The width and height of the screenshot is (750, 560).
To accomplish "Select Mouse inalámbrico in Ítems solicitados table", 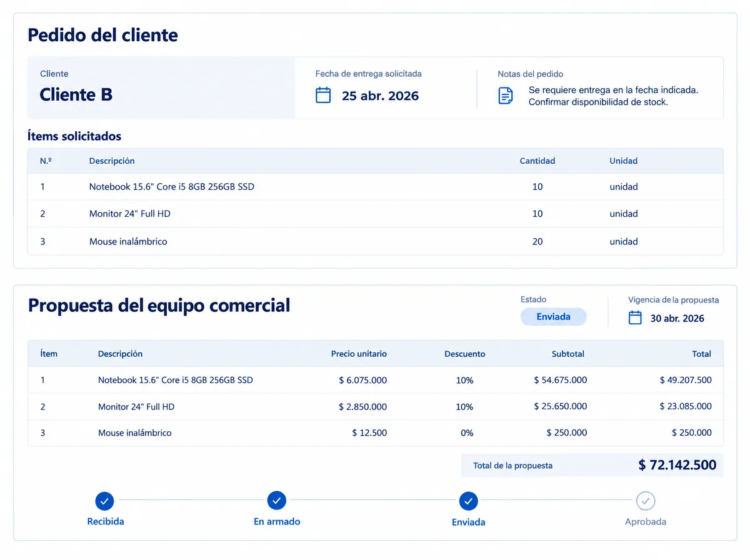I will pos(375,241).
